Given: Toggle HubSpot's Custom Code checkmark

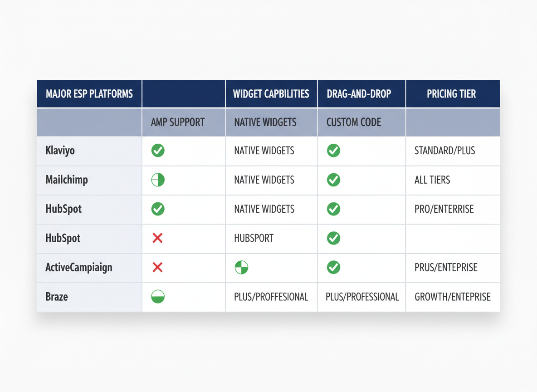Looking at the screenshot, I should (x=333, y=209).
